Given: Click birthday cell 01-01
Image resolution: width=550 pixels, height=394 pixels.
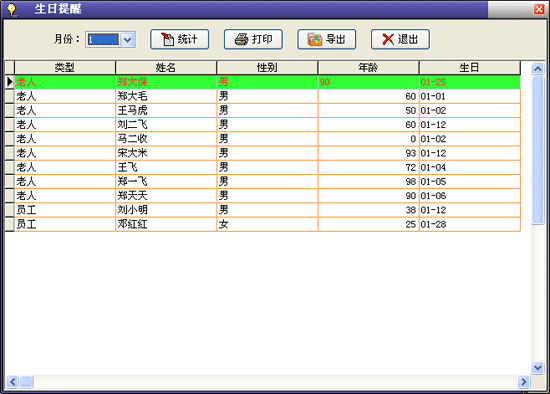Looking at the screenshot, I should (x=470, y=96).
